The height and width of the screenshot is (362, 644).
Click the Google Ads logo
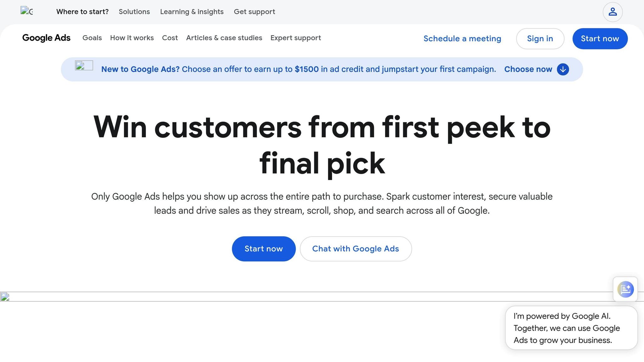point(46,38)
